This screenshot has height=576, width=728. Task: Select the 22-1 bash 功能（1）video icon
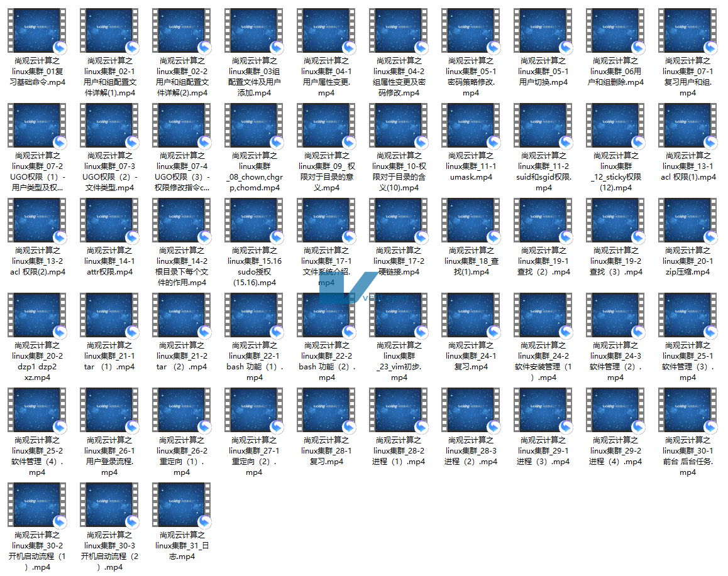(x=254, y=315)
